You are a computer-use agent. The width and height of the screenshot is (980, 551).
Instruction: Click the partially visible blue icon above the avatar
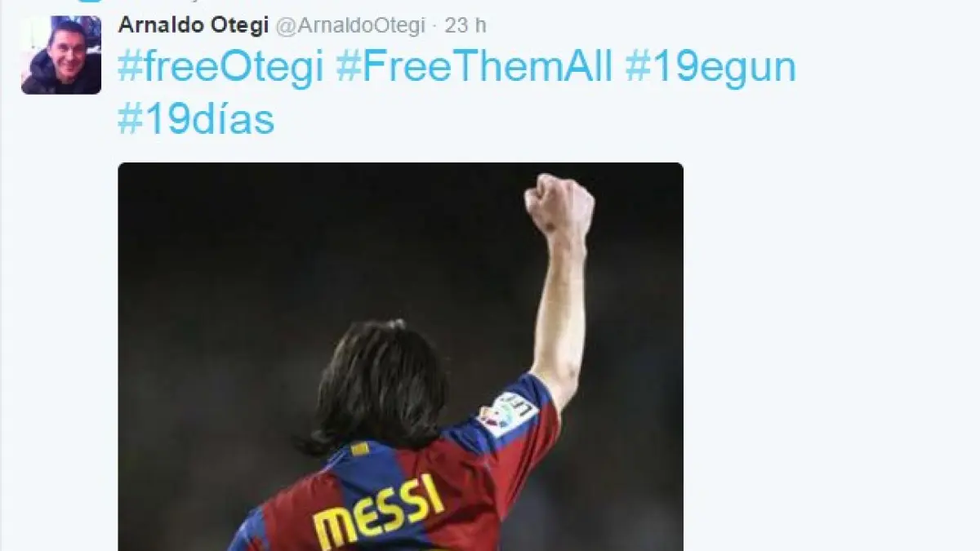(x=90, y=2)
